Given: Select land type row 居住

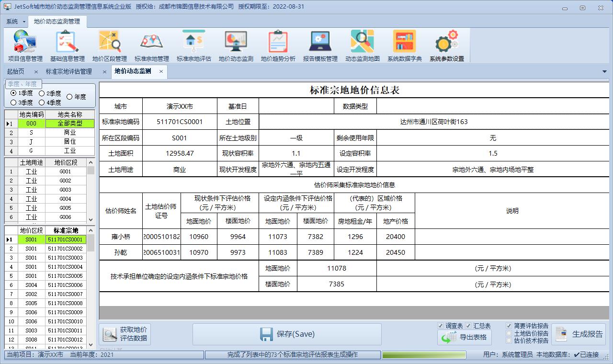Looking at the screenshot, I should pyautogui.click(x=50, y=142).
